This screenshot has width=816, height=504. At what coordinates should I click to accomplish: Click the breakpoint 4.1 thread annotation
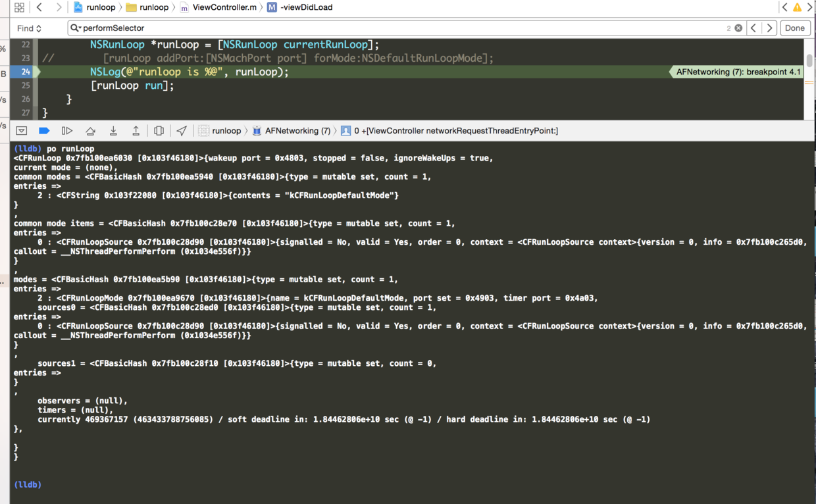coord(736,72)
